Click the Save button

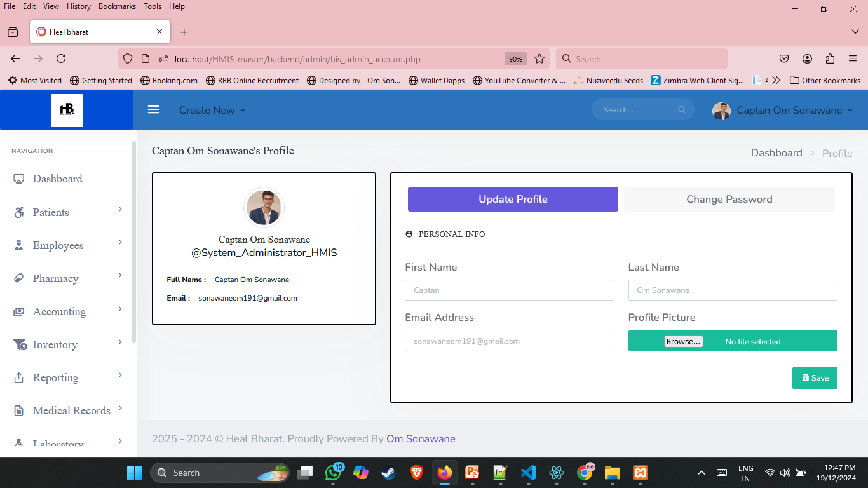click(815, 377)
